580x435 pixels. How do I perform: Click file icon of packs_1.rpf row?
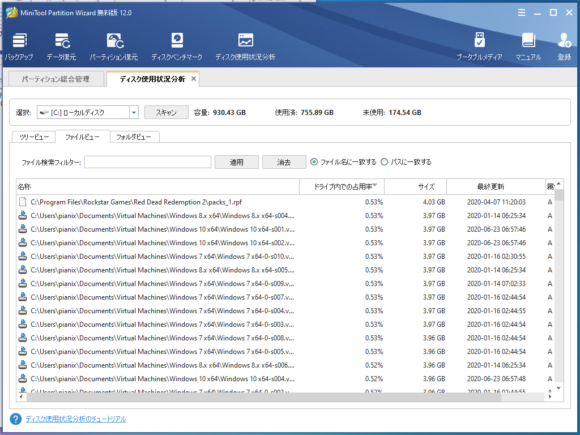coord(23,202)
